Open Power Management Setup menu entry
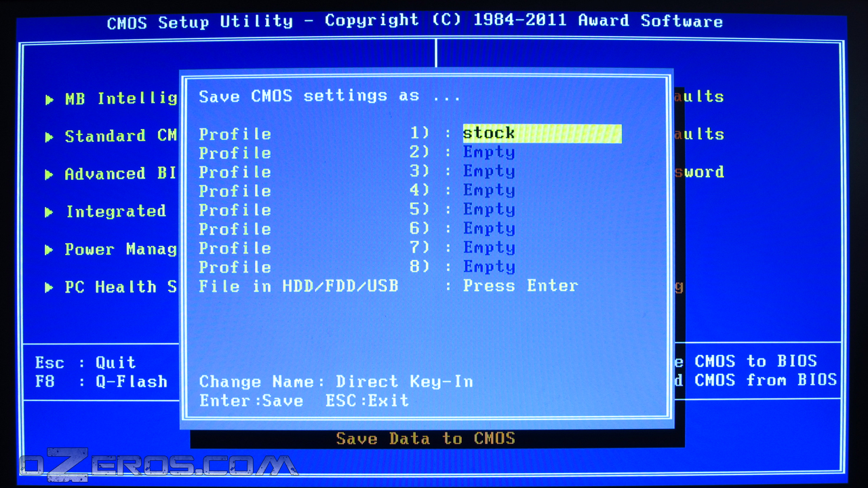Screen dimensions: 868x488 click(x=121, y=249)
